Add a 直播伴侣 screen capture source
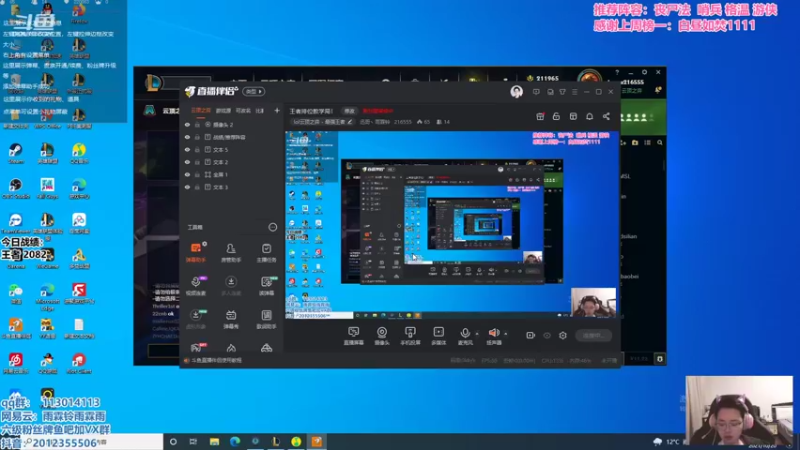Viewport: 800px width, 450px height. coord(354,336)
